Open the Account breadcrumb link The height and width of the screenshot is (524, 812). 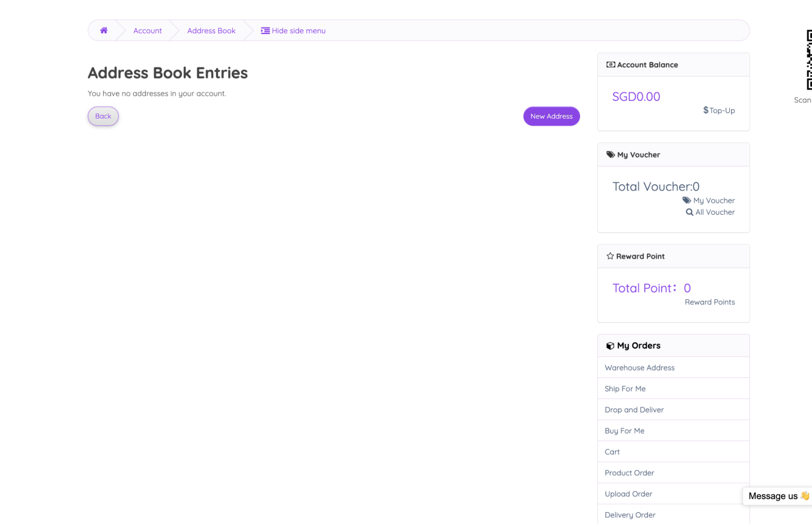[x=147, y=31]
